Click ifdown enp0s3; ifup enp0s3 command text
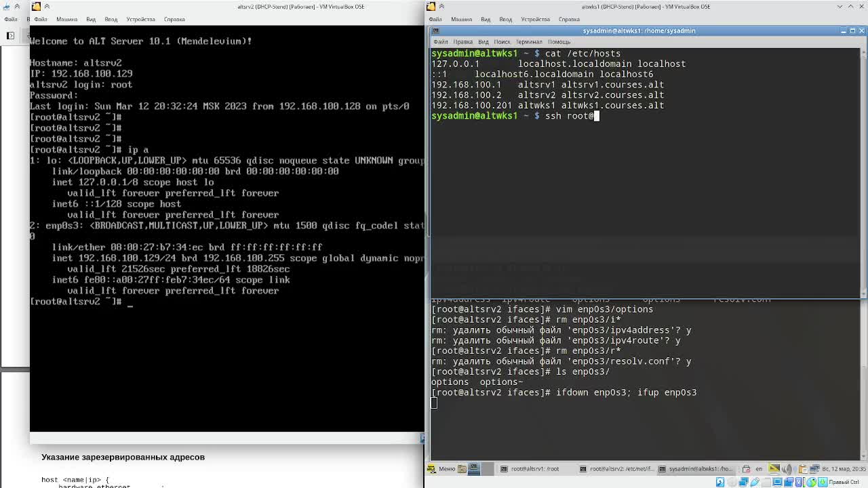The image size is (868, 488). tap(626, 392)
